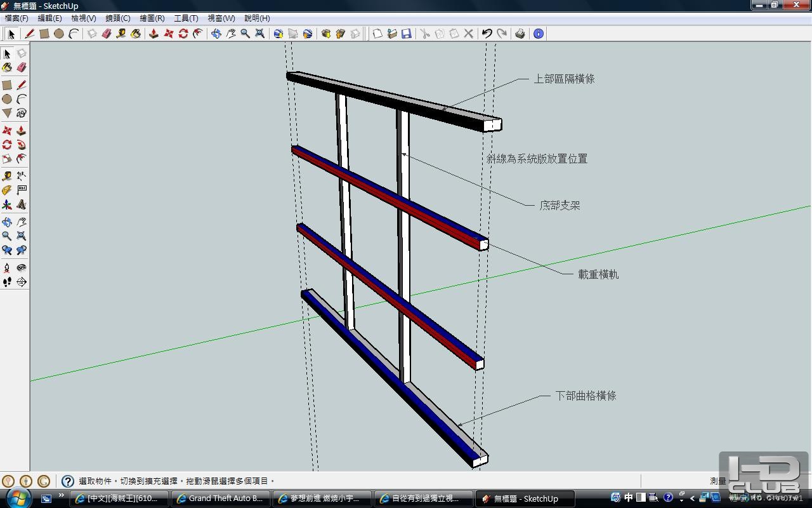The width and height of the screenshot is (812, 508).
Task: Open the 鏡頭(C) menu
Action: [117, 18]
